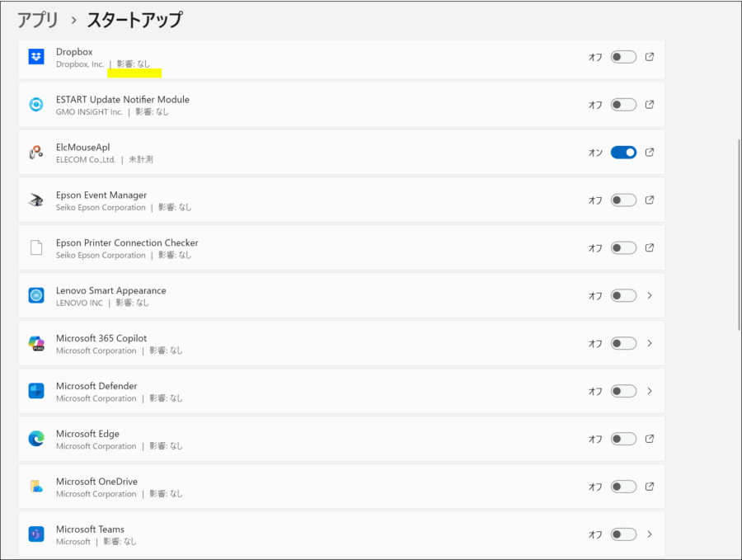The width and height of the screenshot is (742, 560).
Task: Open Dropbox app details via external link
Action: pos(650,56)
